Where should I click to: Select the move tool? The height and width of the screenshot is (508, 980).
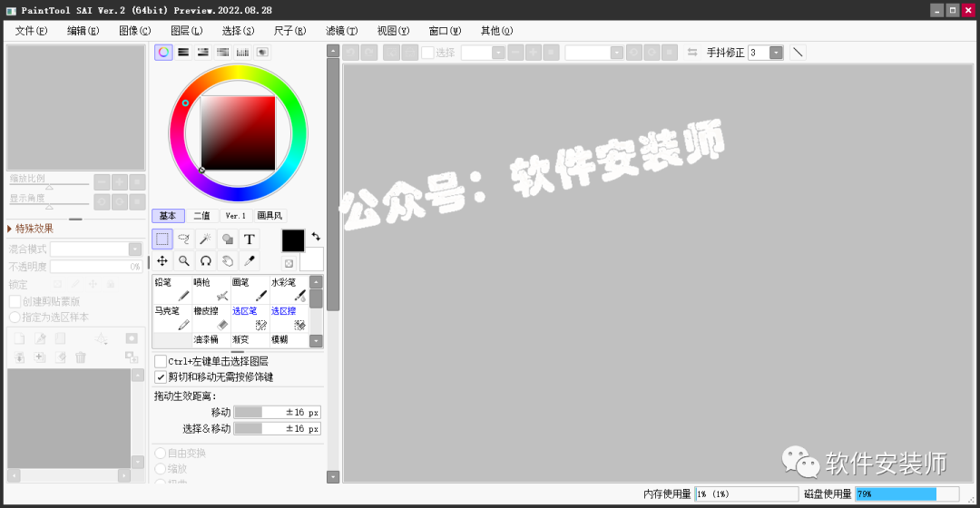point(162,260)
